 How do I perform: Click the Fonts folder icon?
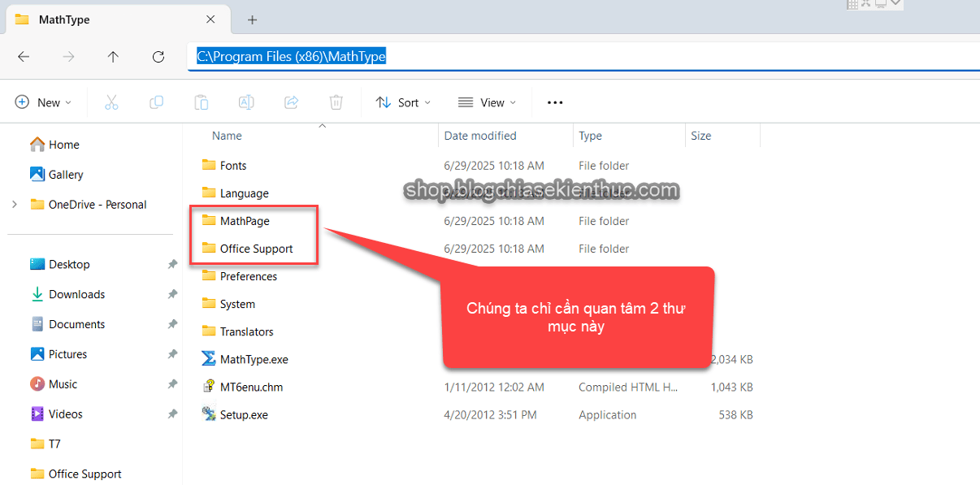[209, 165]
